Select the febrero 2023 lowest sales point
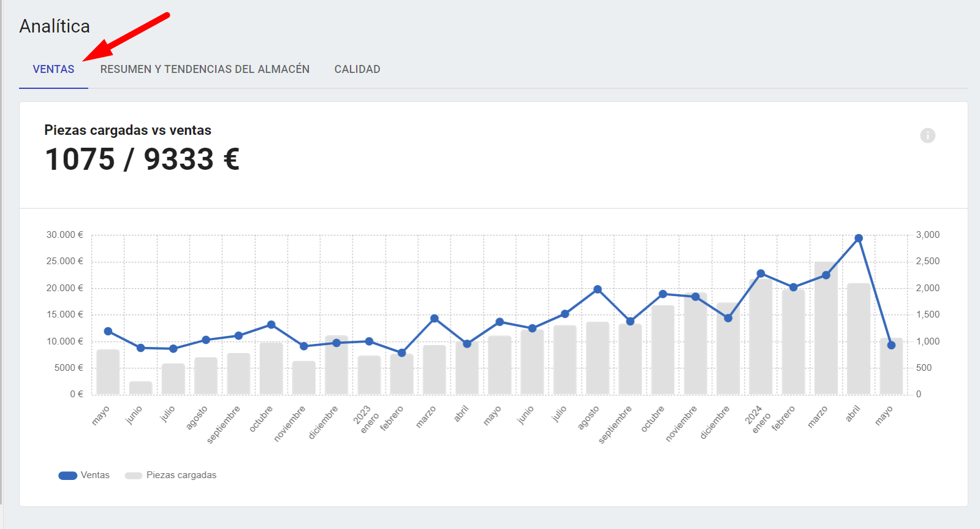Viewport: 980px width, 529px height. (x=401, y=352)
